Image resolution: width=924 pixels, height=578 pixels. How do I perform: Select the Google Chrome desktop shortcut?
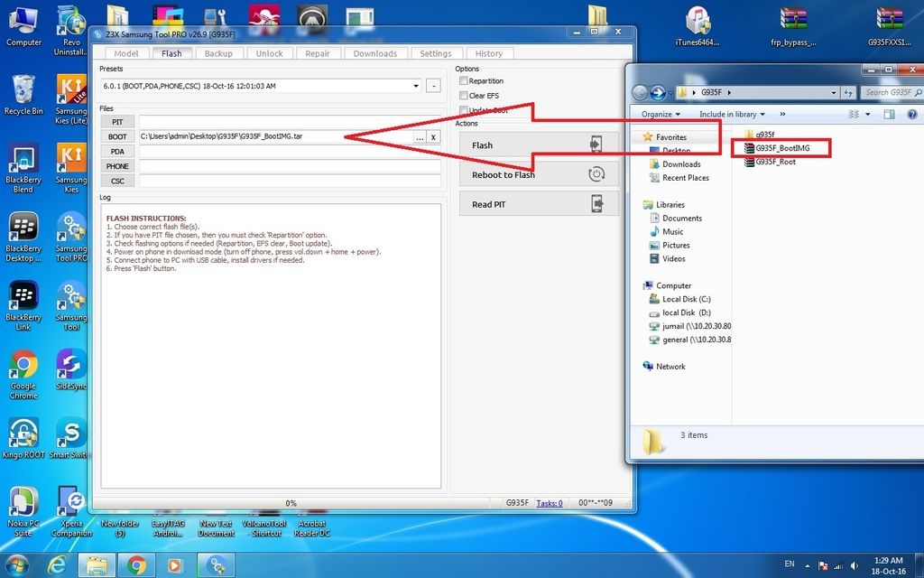coord(23,375)
